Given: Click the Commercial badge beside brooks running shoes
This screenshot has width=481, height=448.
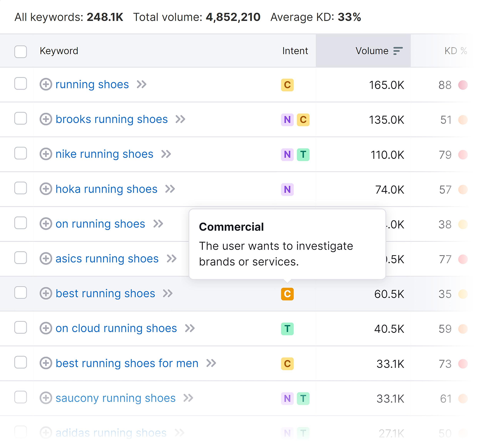Looking at the screenshot, I should click(x=303, y=120).
